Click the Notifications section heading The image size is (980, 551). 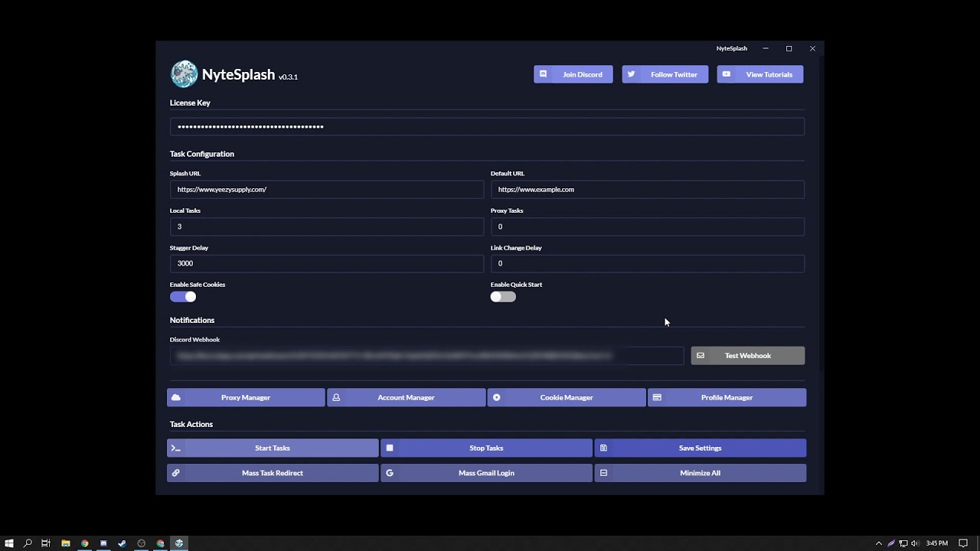point(192,320)
